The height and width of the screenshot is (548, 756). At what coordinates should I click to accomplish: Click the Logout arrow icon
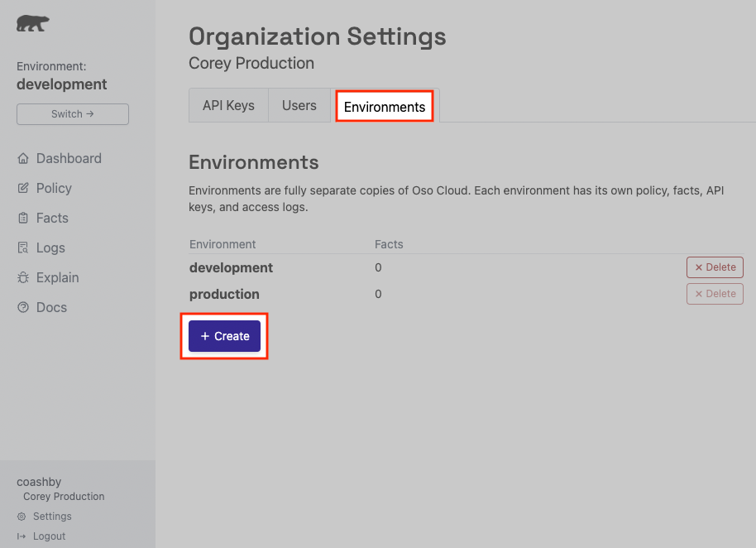[x=22, y=536]
